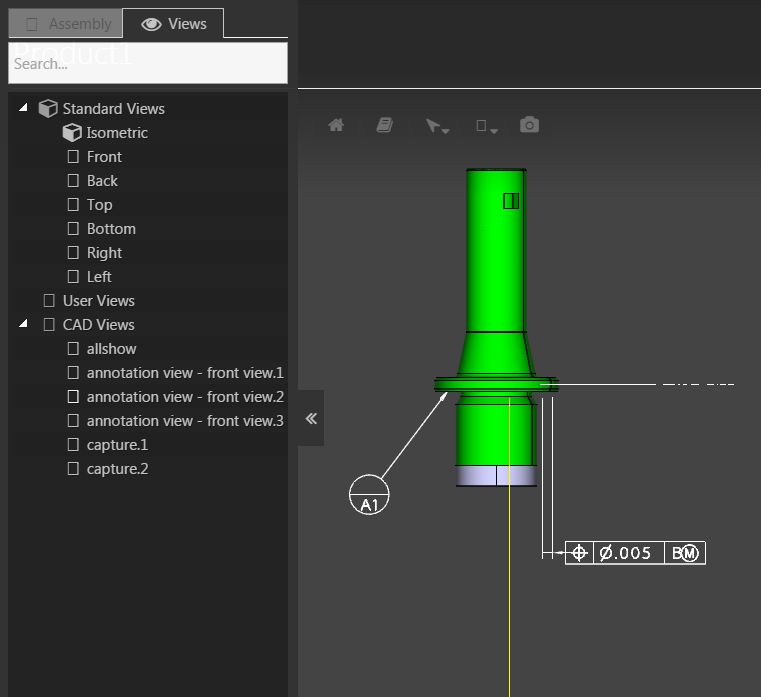Image resolution: width=761 pixels, height=697 pixels.
Task: Switch to the Assembly tab
Action: click(66, 24)
